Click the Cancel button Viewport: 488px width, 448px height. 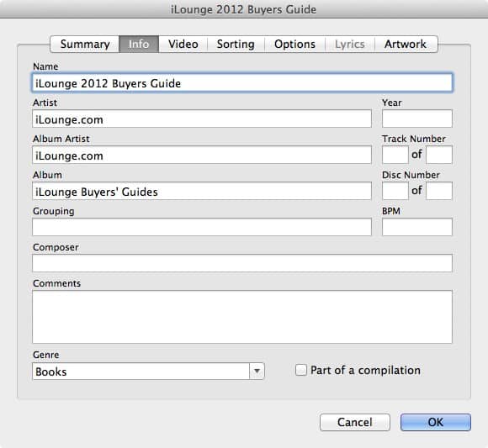point(355,422)
